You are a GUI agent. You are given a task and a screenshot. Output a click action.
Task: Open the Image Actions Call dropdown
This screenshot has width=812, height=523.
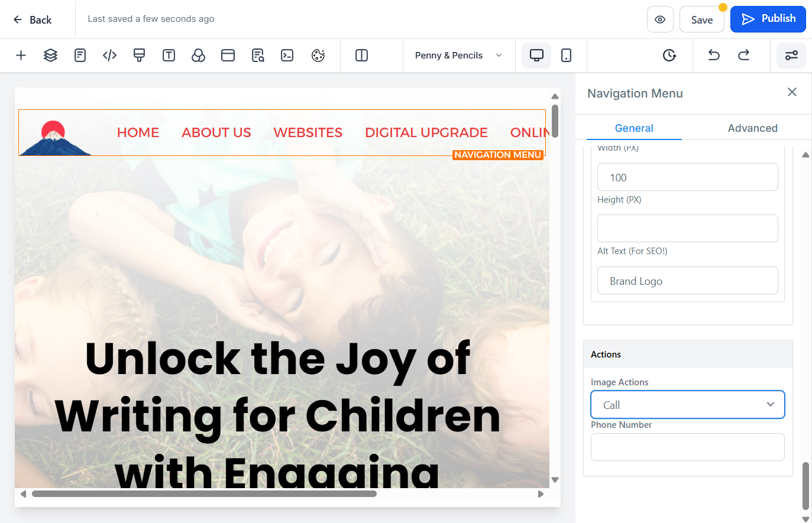point(688,405)
